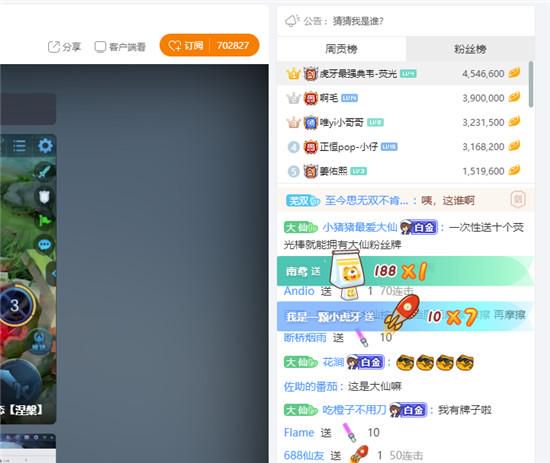Switch to the 粉丝榜 tab
The image size is (550, 463).
[470, 49]
